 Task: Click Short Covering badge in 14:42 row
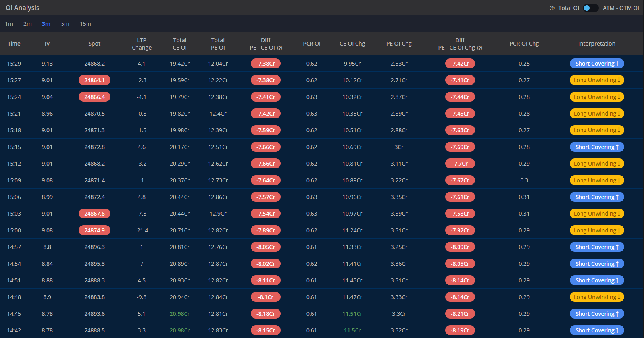[x=596, y=330]
